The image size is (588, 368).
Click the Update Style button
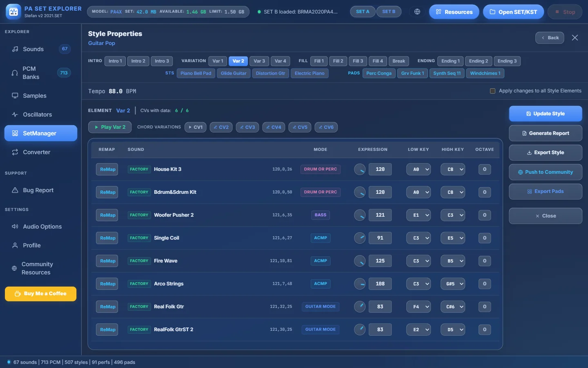click(546, 114)
